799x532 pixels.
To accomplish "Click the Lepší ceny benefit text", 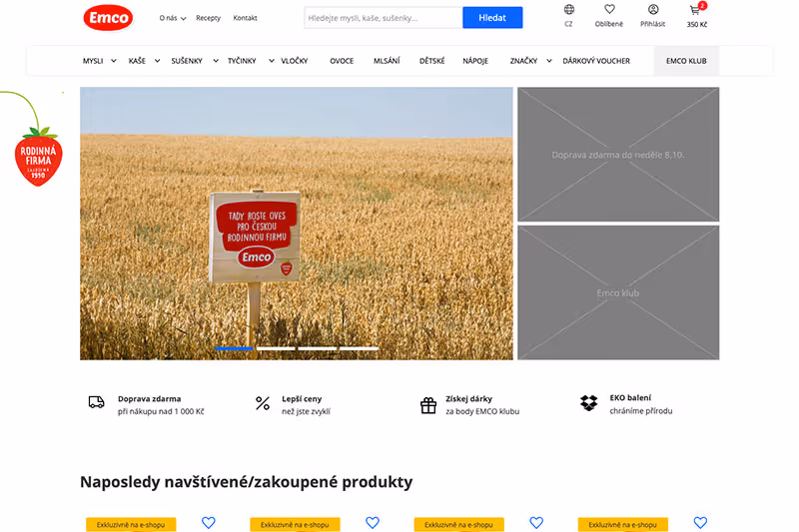I will 307,404.
